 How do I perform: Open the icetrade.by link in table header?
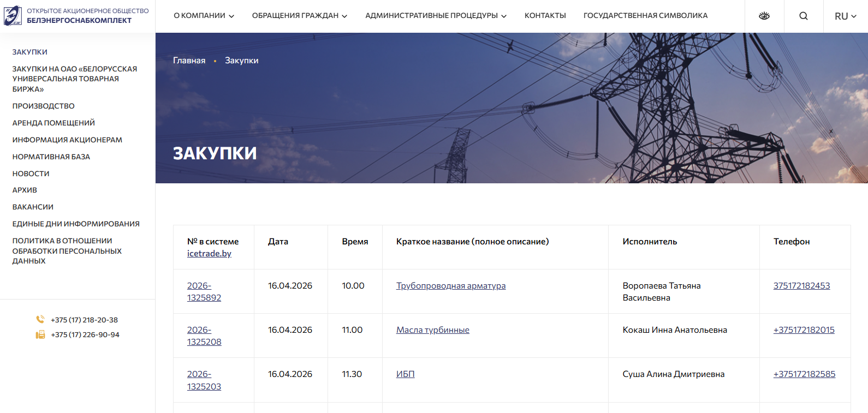click(209, 254)
